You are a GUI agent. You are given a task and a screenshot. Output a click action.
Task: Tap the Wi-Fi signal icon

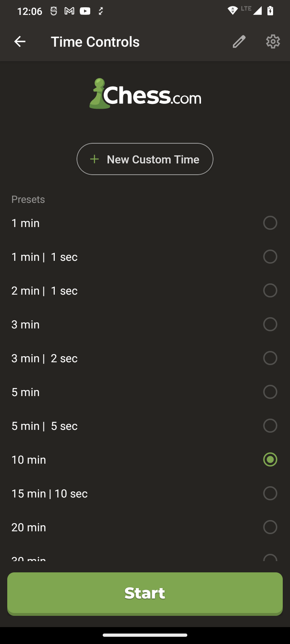[233, 11]
